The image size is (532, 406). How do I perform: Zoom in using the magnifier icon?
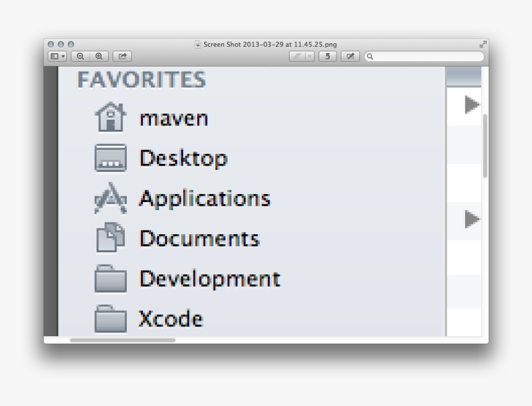[x=100, y=56]
